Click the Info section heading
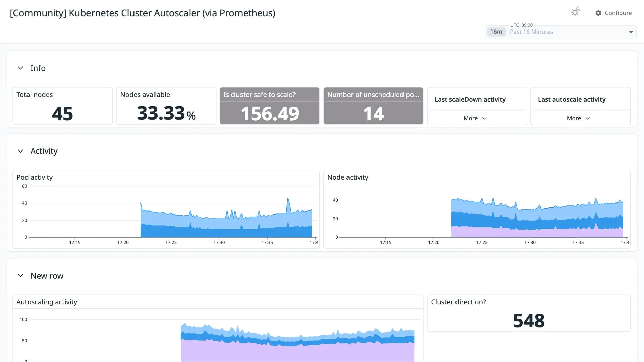644x362 pixels. pos(38,68)
